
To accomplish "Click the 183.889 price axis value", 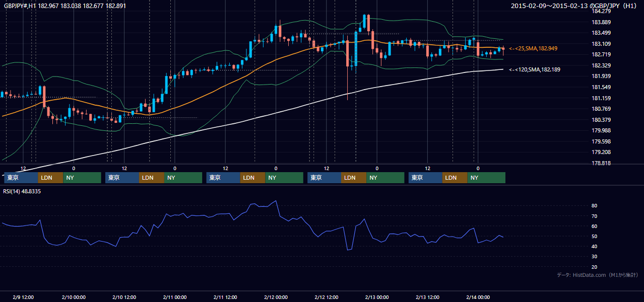I will (x=601, y=22).
